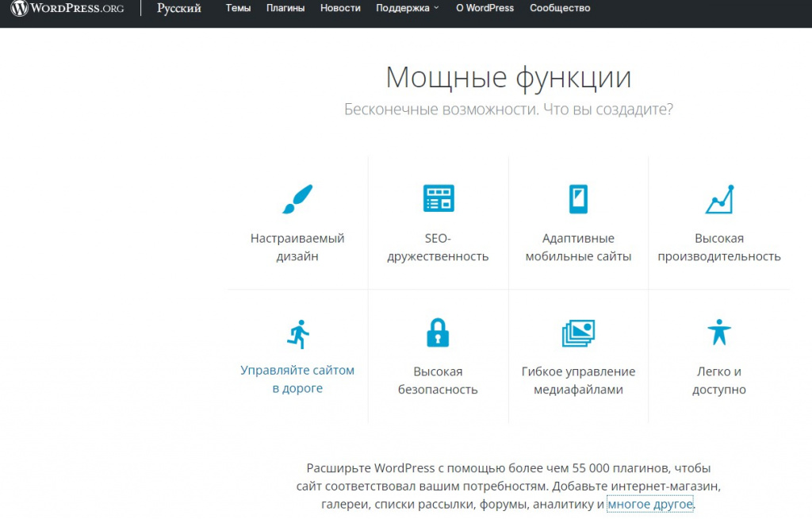Screen dimensions: 812x519
Task: Click the running person icon
Action: pyautogui.click(x=298, y=334)
